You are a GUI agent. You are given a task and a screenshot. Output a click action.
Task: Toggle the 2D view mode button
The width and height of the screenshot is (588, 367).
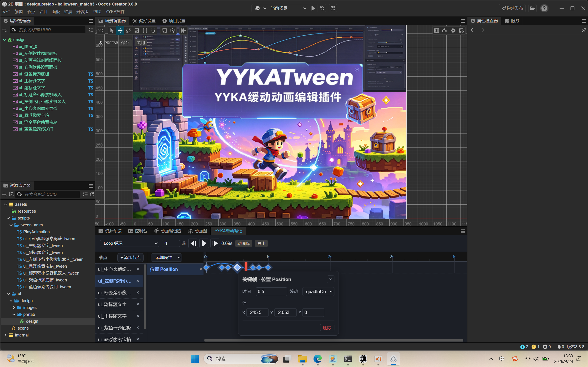point(101,31)
